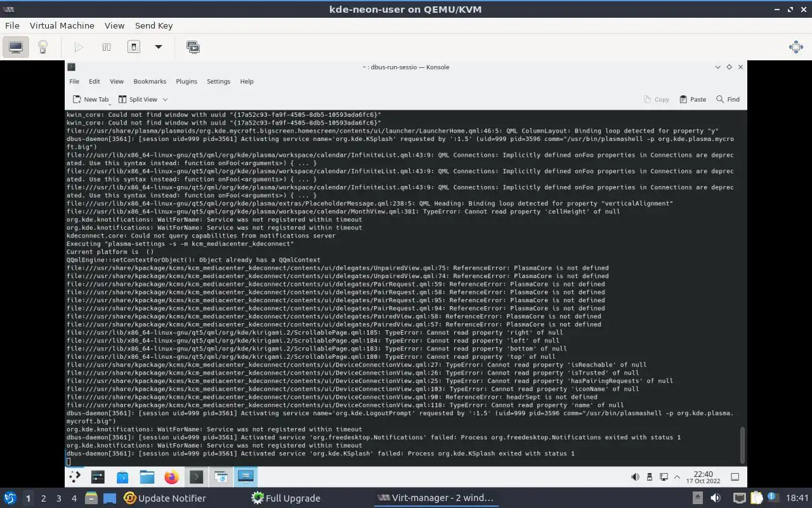Open Konsole View menu
812x508 pixels.
pyautogui.click(x=117, y=81)
